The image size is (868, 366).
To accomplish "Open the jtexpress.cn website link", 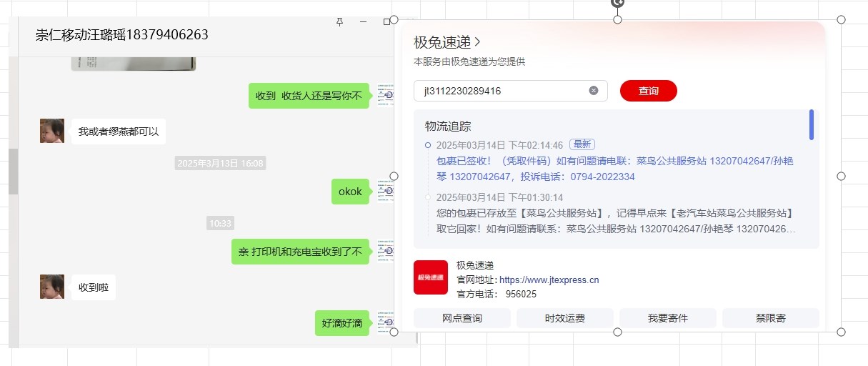I will (x=549, y=280).
